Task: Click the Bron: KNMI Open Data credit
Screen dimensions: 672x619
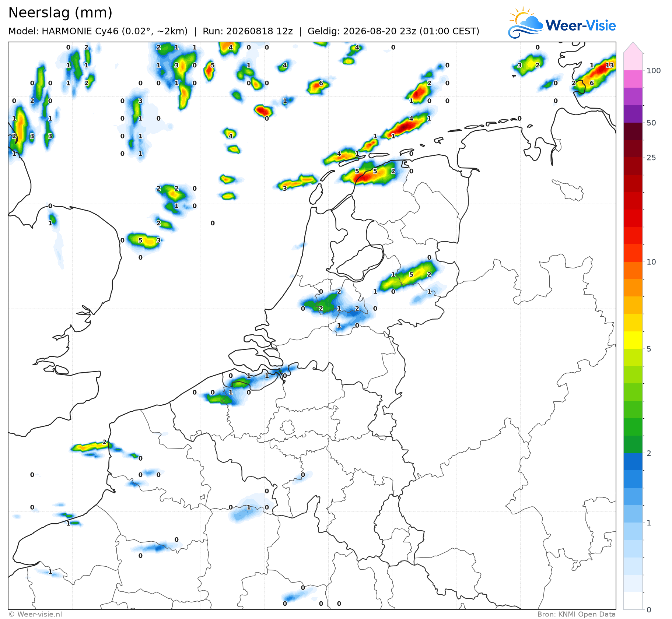Action: click(576, 614)
